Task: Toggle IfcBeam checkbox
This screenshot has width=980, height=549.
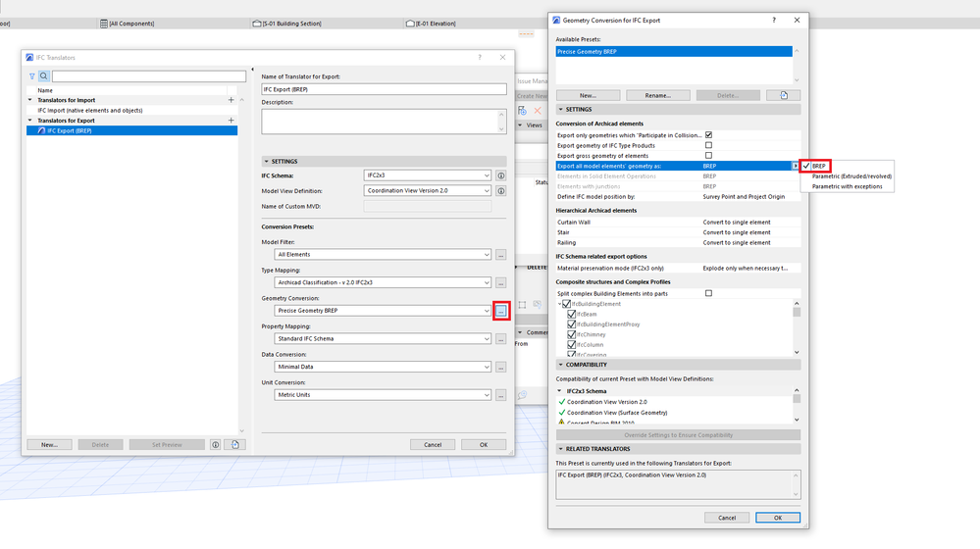Action: coord(571,314)
